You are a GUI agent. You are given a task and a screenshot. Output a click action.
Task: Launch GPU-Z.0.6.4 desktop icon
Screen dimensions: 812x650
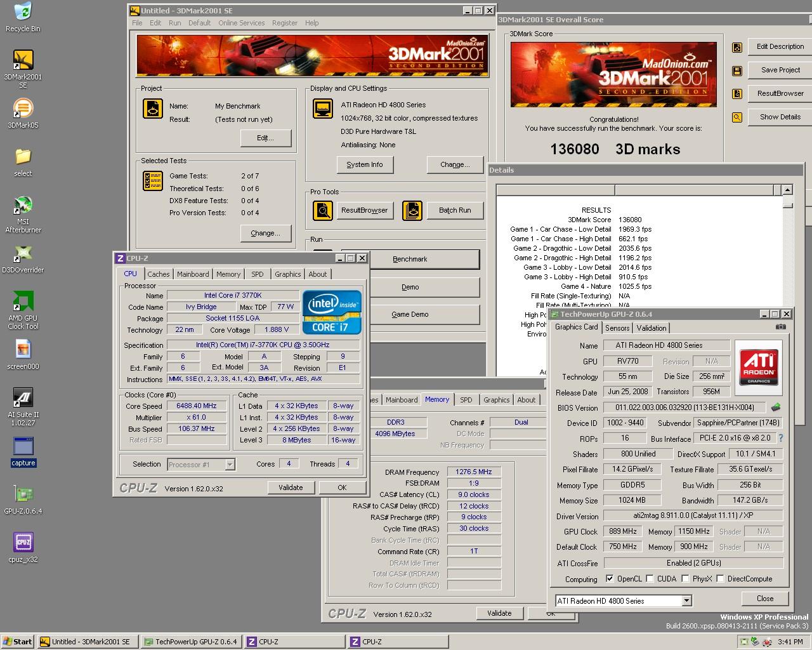23,500
